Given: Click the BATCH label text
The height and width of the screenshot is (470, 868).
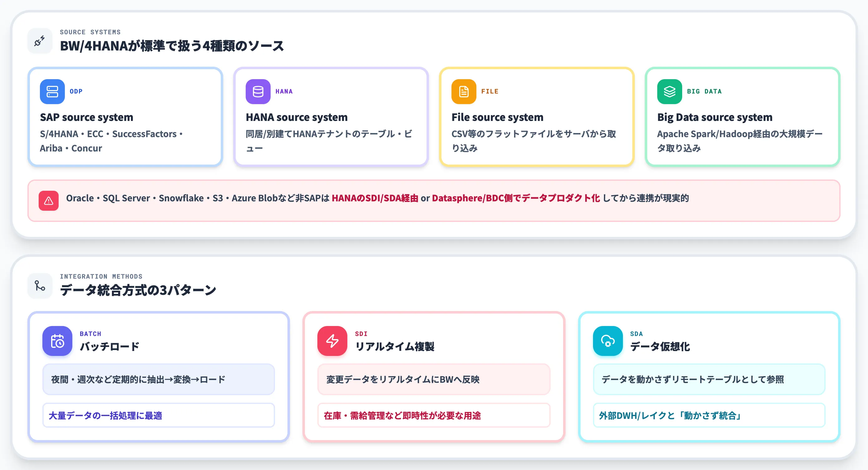Looking at the screenshot, I should (x=90, y=334).
